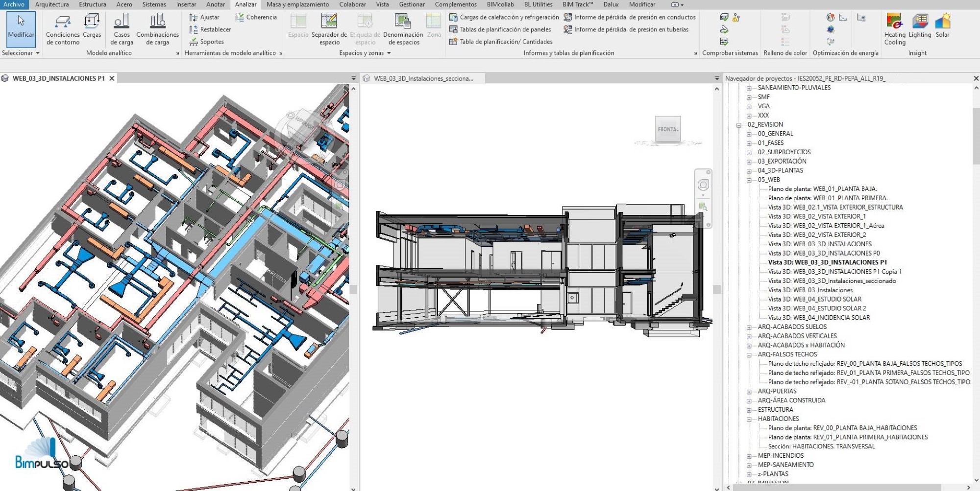This screenshot has width=980, height=491.
Task: Select Vista 3D WEB_04_ESTUDIO SOLAR in browser
Action: (814, 299)
